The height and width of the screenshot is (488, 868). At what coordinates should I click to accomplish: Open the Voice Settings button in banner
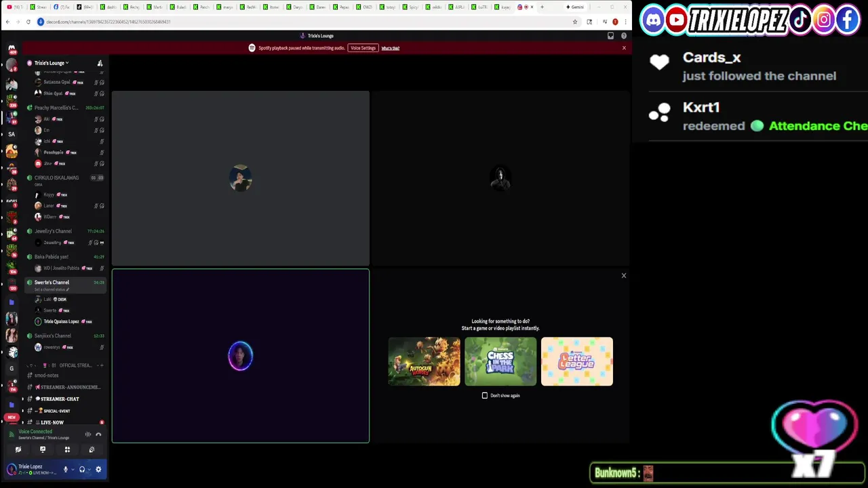(x=363, y=48)
